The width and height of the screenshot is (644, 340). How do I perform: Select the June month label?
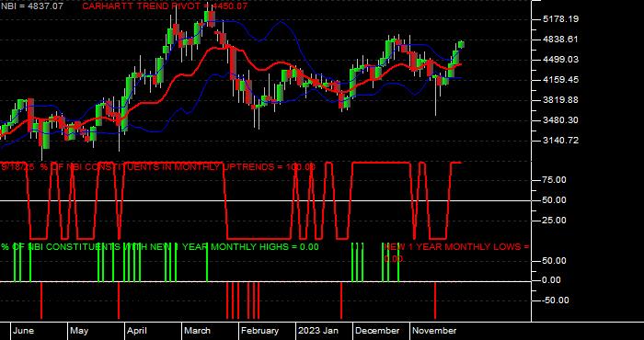coord(23,331)
